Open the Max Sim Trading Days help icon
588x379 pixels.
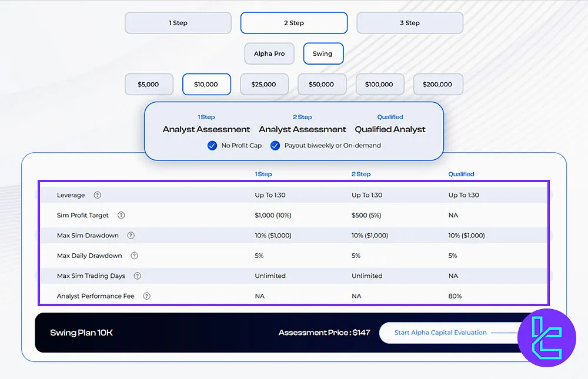click(x=138, y=276)
